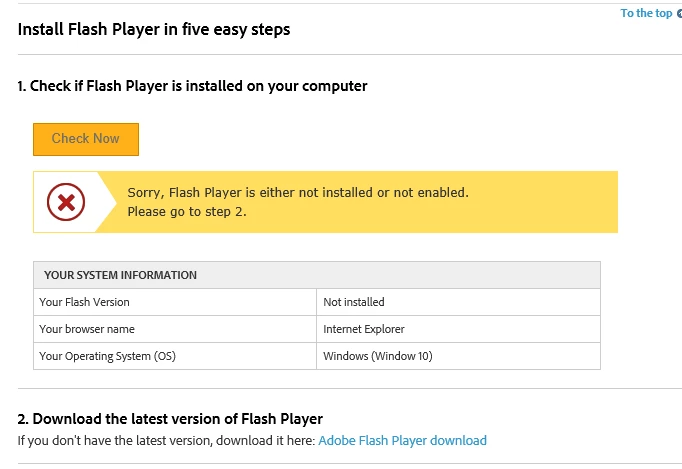Click the Check Now button
The width and height of the screenshot is (682, 469).
[86, 139]
